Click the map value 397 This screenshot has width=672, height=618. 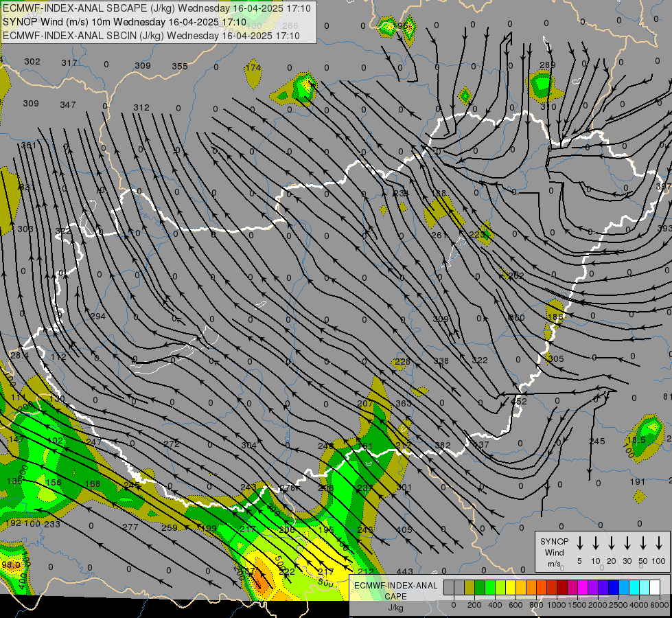664,186
